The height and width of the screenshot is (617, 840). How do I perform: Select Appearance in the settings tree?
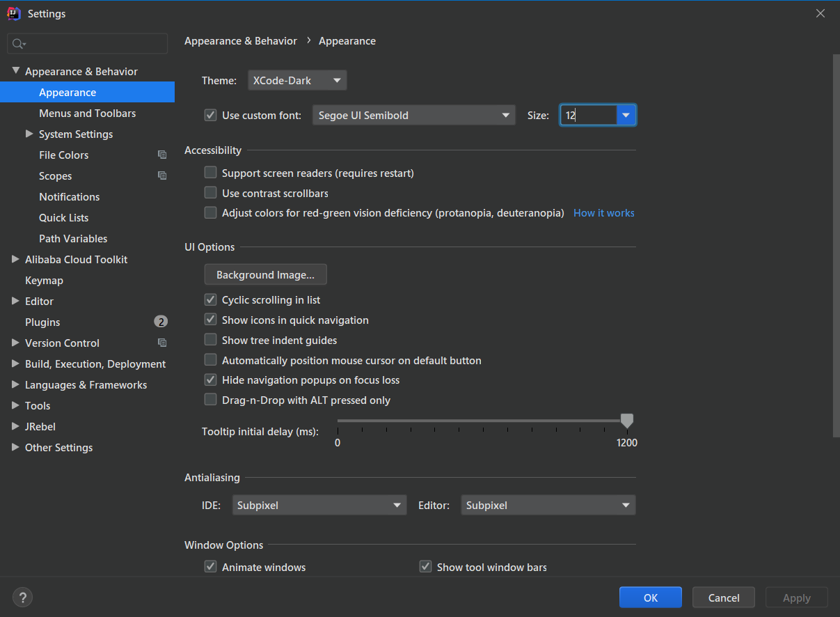point(87,93)
